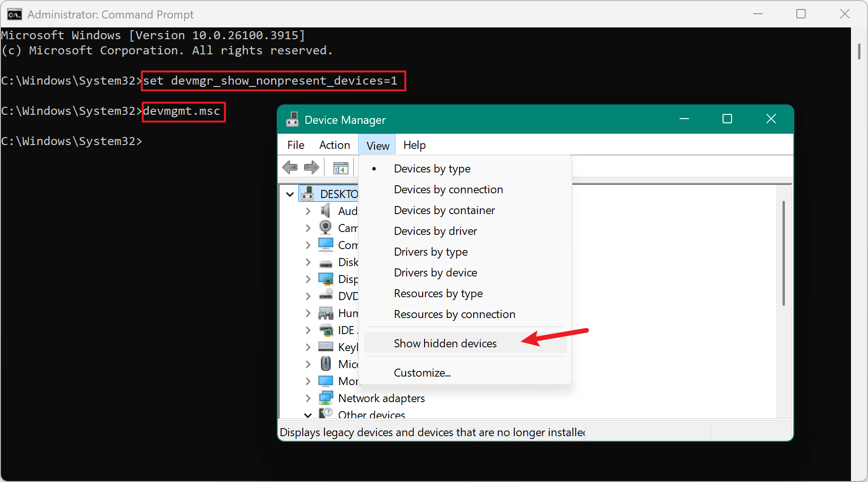Switch to Devices by connection view

click(448, 189)
